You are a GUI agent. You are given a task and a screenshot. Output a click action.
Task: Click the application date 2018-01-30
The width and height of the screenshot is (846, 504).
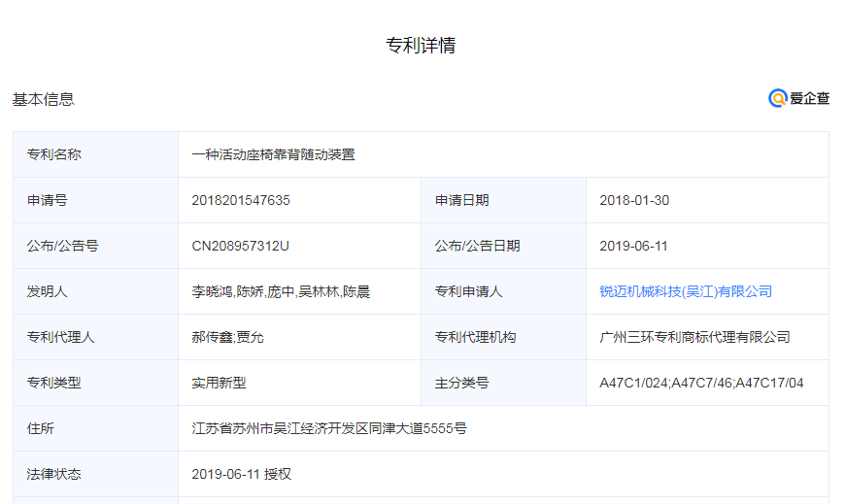[x=634, y=200]
